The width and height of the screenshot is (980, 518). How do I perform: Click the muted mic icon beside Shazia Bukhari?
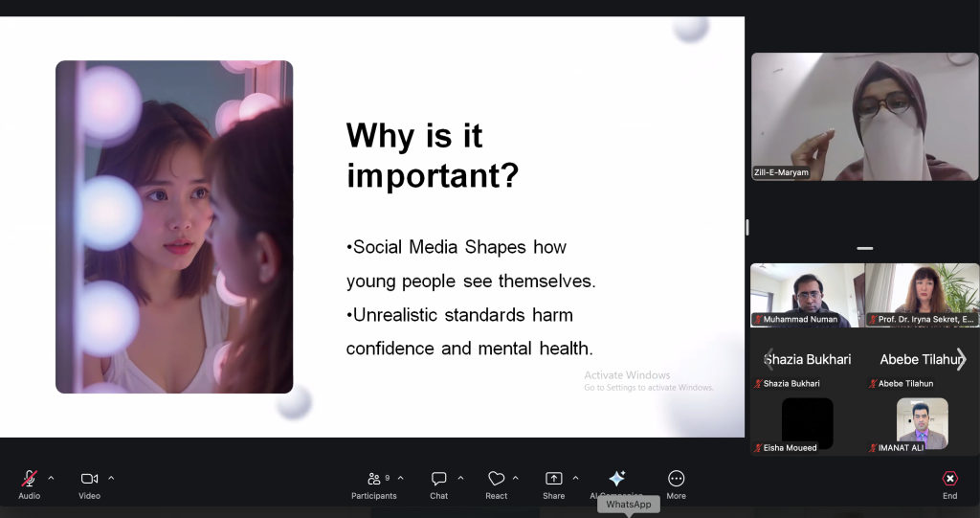pyautogui.click(x=758, y=384)
